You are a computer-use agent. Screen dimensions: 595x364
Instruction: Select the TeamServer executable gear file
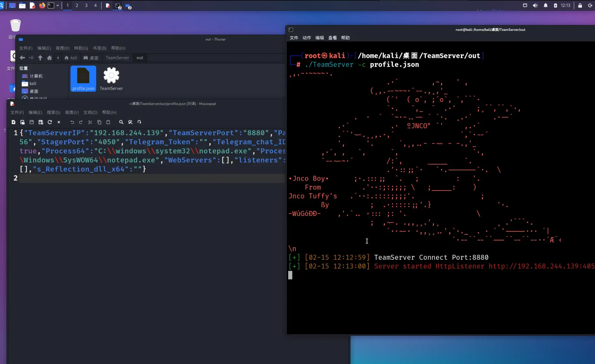(x=111, y=79)
